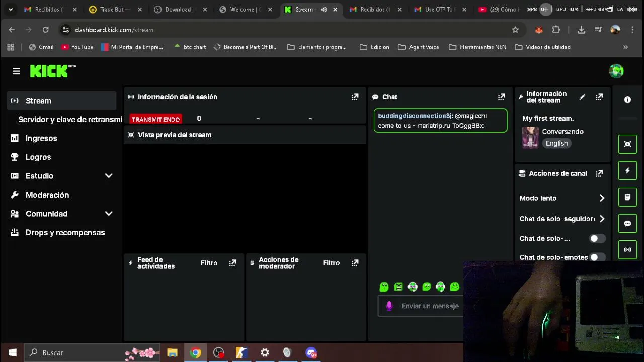Viewport: 644px width, 362px height.
Task: Open the Kick hamburger menu
Action: pyautogui.click(x=16, y=71)
